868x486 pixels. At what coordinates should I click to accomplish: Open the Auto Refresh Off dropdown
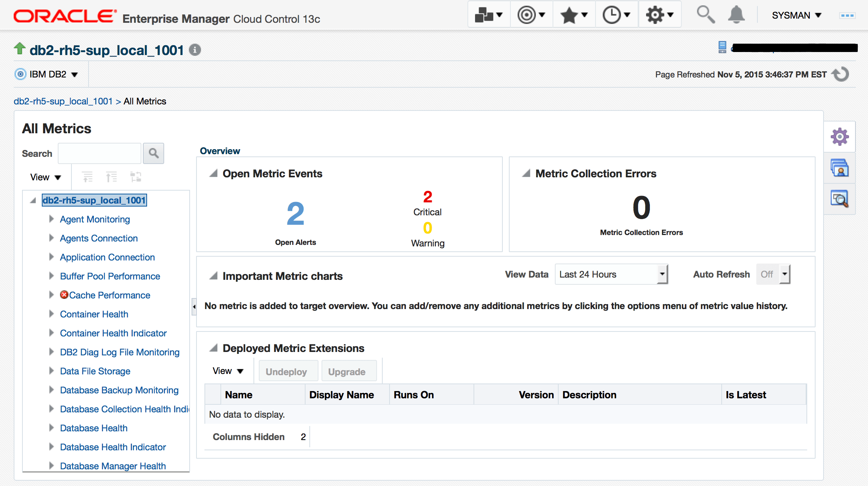[x=785, y=274]
